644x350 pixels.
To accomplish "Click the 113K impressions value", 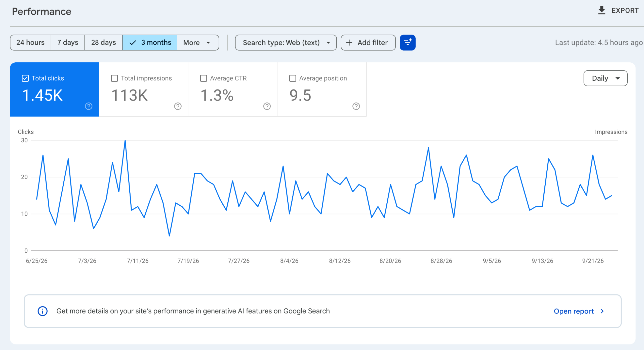I will 129,96.
